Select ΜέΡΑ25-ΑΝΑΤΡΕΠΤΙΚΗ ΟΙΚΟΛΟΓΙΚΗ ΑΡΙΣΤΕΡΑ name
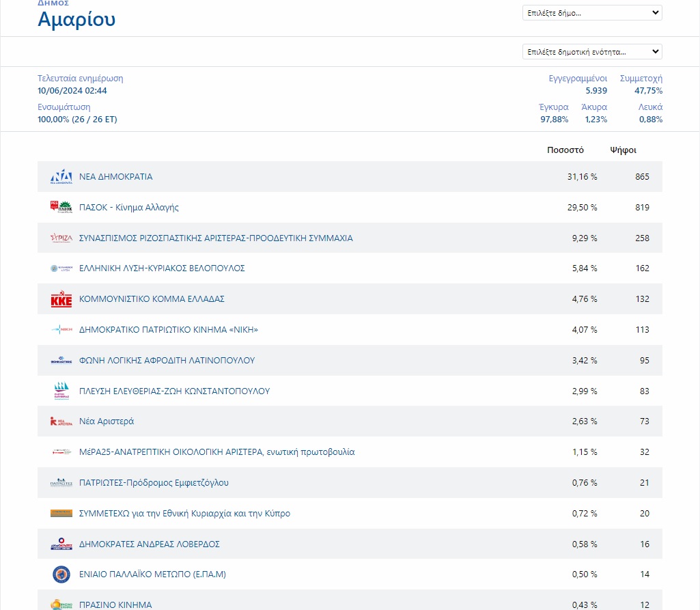The width and height of the screenshot is (700, 610). click(216, 452)
